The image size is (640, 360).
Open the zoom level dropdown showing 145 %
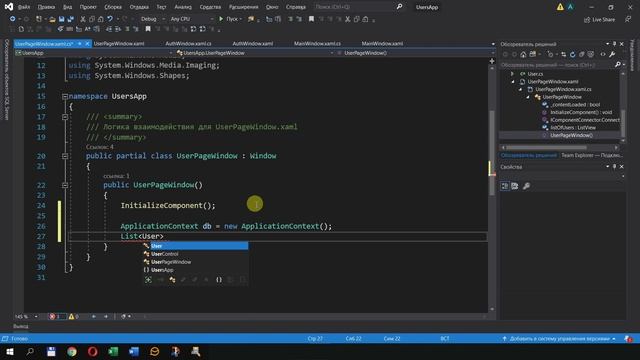[26, 316]
